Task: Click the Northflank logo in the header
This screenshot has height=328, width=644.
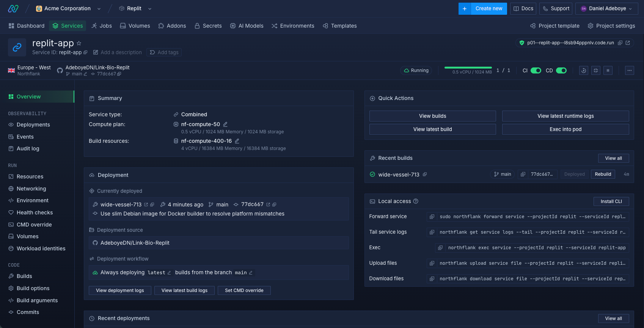Action: point(13,8)
